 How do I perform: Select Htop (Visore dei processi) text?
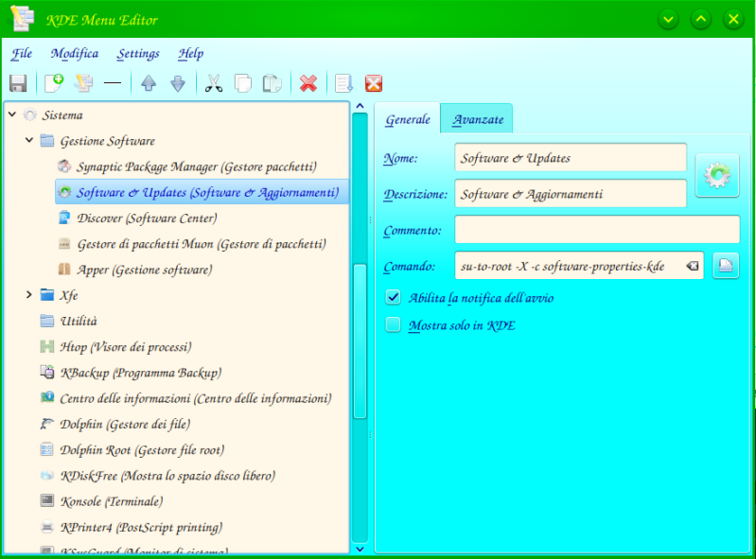[x=126, y=347]
